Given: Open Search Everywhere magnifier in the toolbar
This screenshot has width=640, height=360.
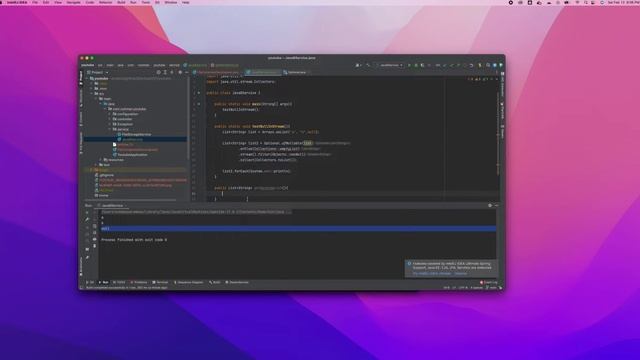Looking at the screenshot, I should pyautogui.click(x=488, y=65).
